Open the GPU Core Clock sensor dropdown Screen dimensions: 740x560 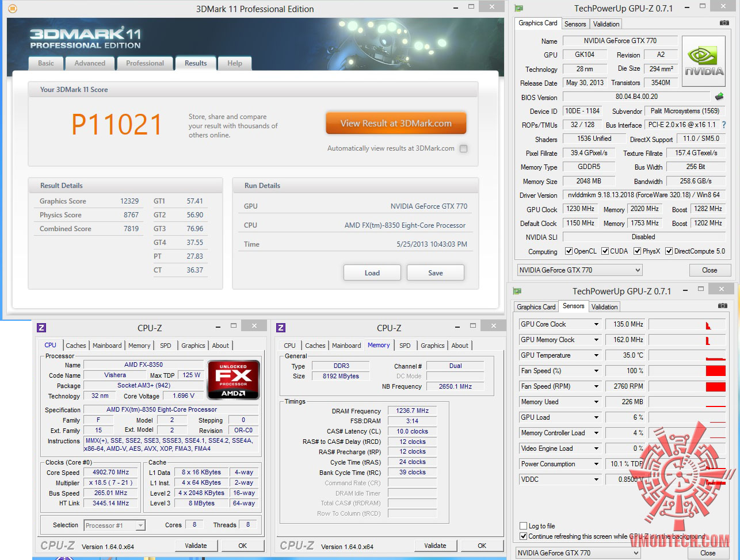pyautogui.click(x=597, y=324)
